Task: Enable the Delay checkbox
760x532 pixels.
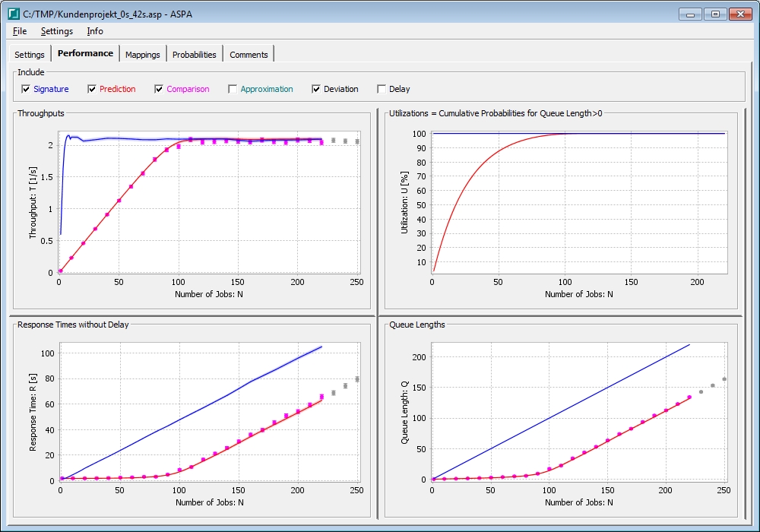Action: (382, 89)
